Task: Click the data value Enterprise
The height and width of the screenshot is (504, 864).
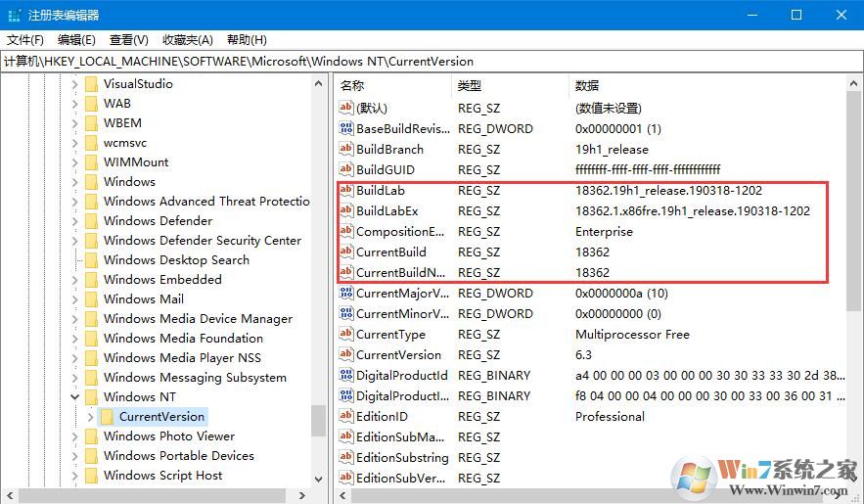Action: pos(604,231)
